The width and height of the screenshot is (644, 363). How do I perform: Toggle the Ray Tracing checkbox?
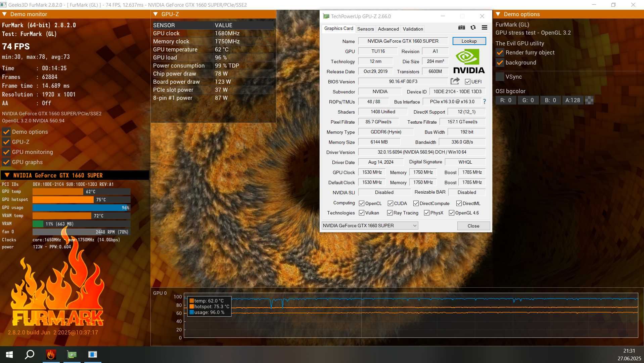pyautogui.click(x=390, y=213)
